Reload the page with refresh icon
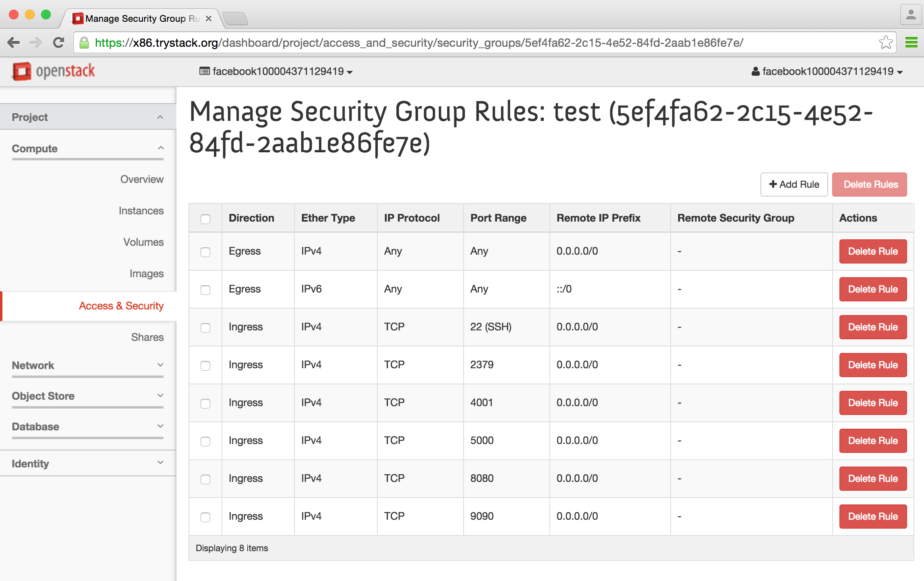This screenshot has height=581, width=924. (x=59, y=42)
